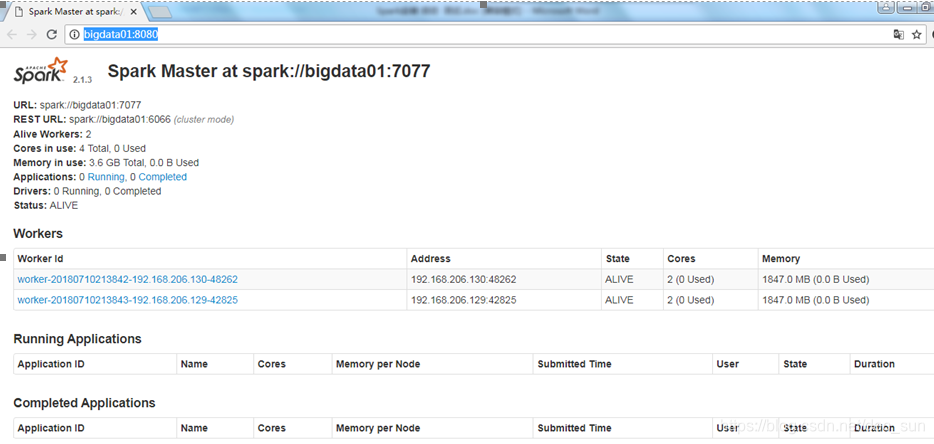Click 'Cores in use: 4 Total, 0 Used'

(79, 148)
